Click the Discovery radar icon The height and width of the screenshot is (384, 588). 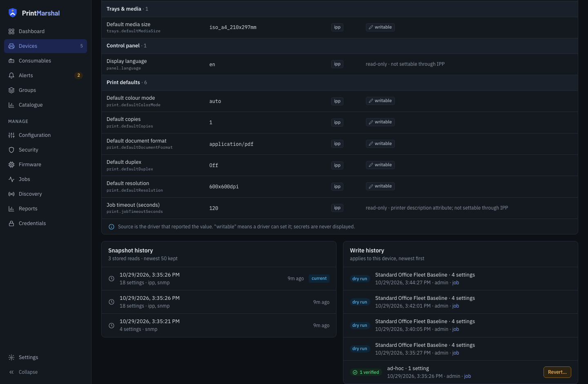coord(11,194)
